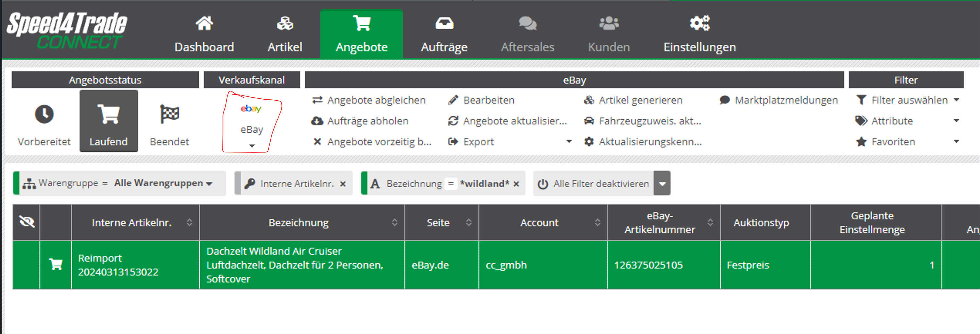
Task: Select the Laufend status button
Action: (108, 122)
